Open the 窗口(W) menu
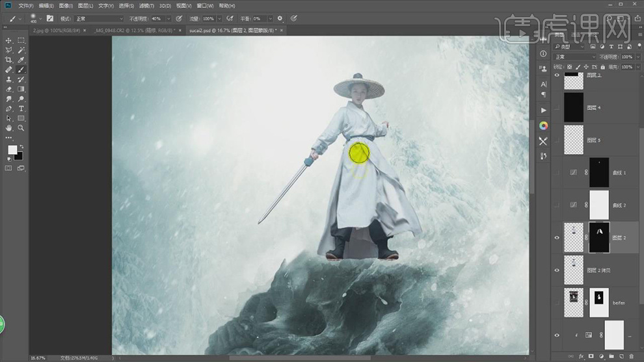The image size is (644, 362). click(x=204, y=6)
